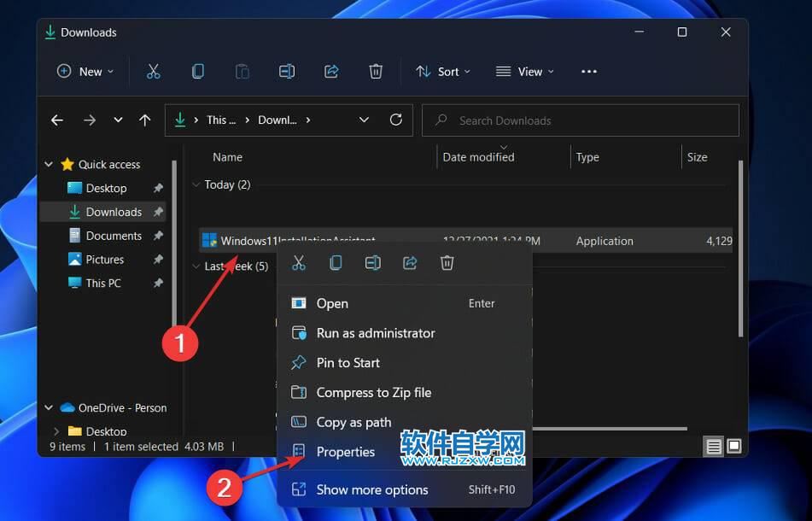812x521 pixels.
Task: Unpin Desktop using its pin icon
Action: click(x=158, y=188)
